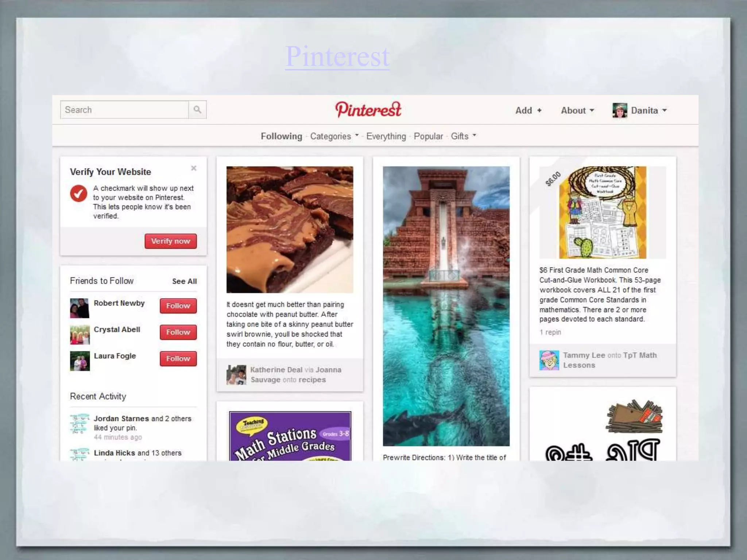Viewport: 747px width, 560px height.
Task: Open Tammy Lee's profile link
Action: 584,355
